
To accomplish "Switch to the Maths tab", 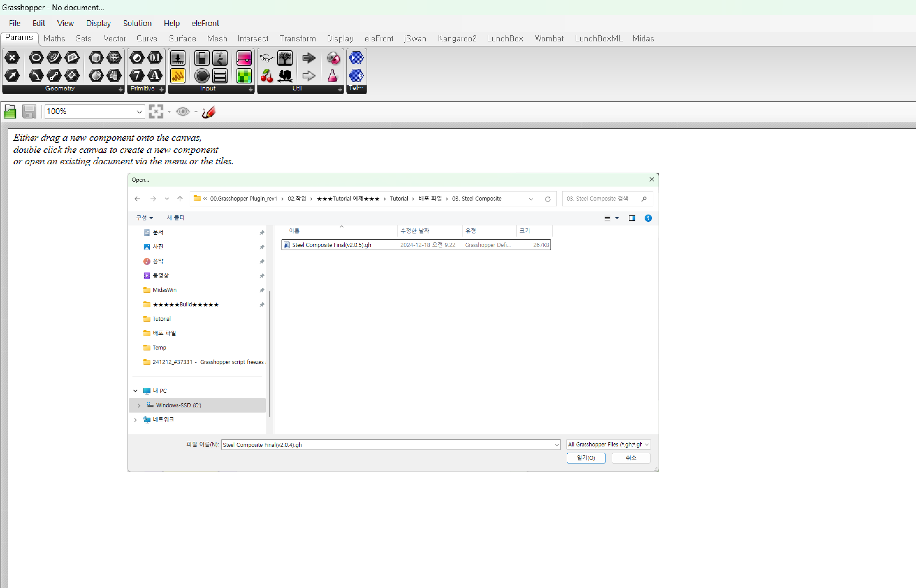I will click(x=54, y=39).
